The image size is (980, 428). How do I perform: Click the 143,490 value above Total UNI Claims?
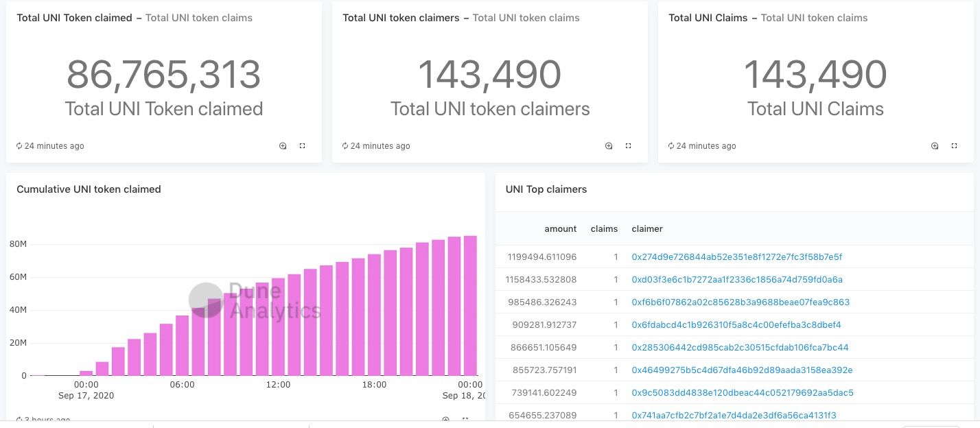[x=815, y=74]
